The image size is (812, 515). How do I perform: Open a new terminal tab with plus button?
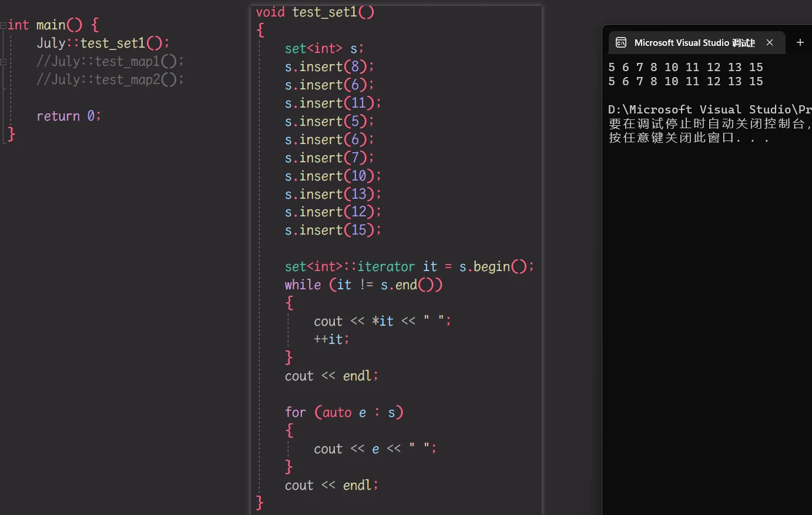point(800,42)
